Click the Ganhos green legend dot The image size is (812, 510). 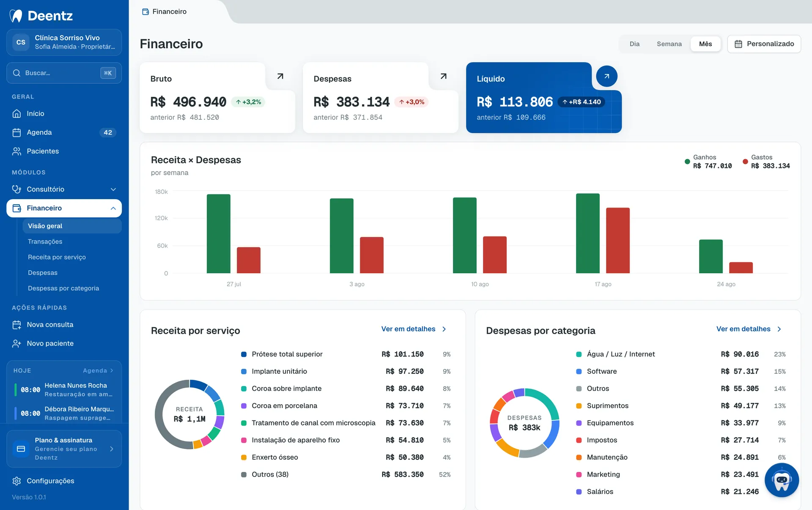click(x=687, y=162)
